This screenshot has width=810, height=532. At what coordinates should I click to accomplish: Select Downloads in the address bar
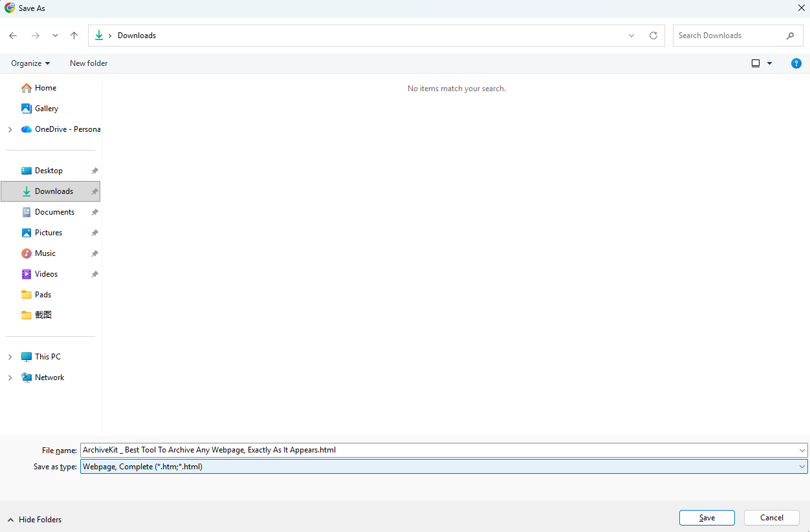pyautogui.click(x=137, y=36)
